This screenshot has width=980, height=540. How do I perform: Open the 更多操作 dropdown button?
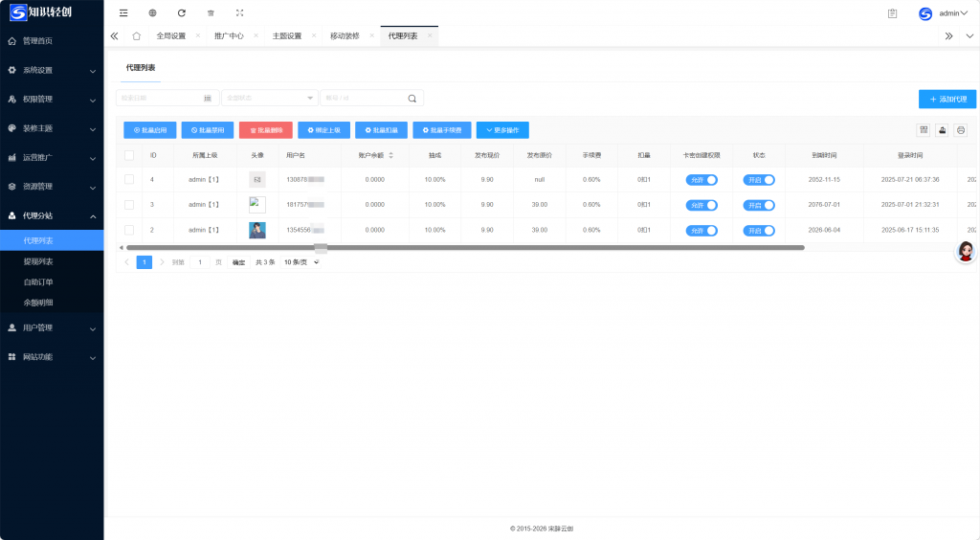tap(502, 130)
